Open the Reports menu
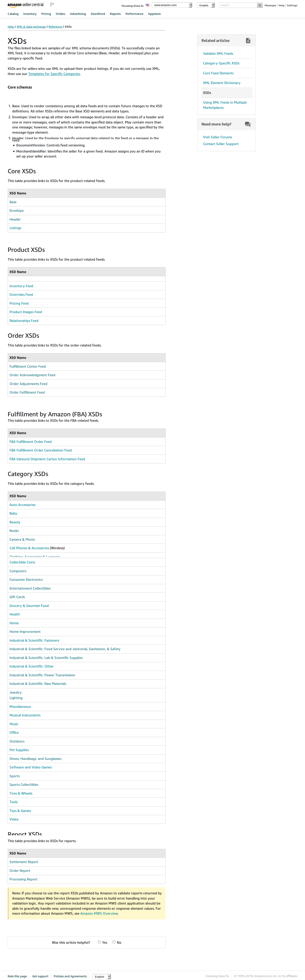The width and height of the screenshot is (305, 980). (x=115, y=14)
